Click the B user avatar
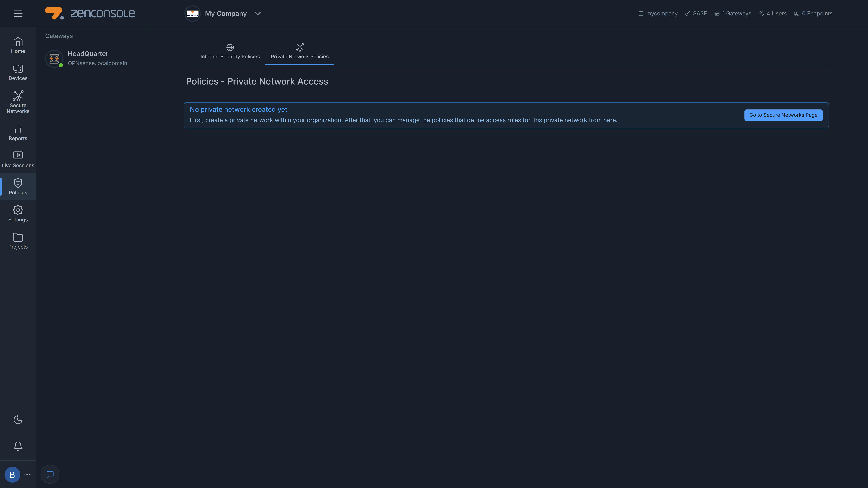 [x=12, y=475]
